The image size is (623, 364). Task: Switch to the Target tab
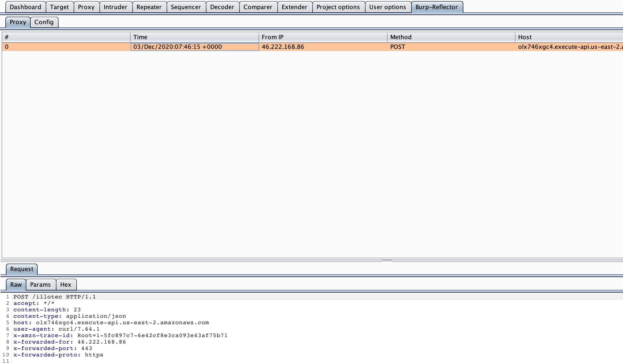click(x=59, y=7)
